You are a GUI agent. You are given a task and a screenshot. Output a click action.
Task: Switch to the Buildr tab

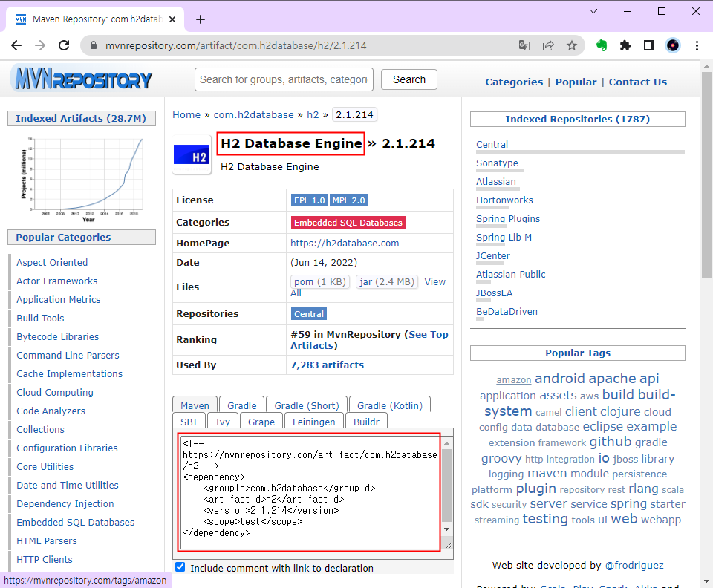pos(366,421)
